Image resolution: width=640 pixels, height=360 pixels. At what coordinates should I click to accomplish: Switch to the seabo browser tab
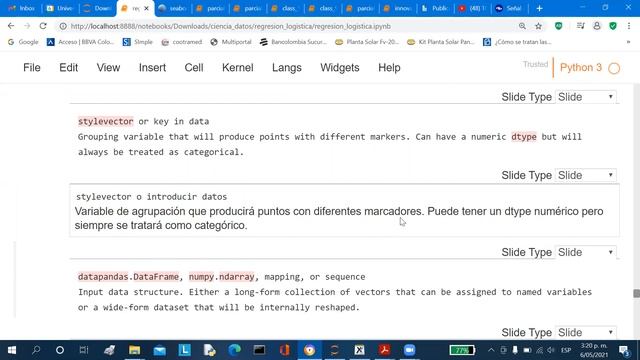pyautogui.click(x=173, y=8)
